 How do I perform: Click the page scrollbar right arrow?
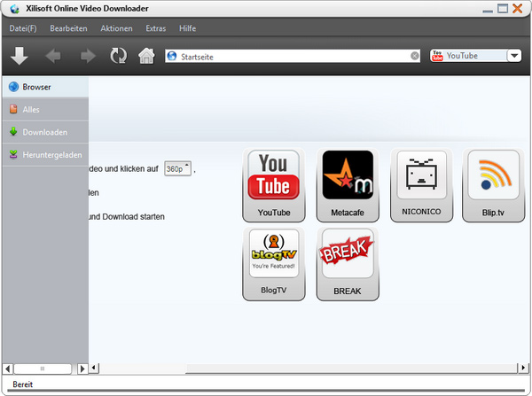(523, 368)
